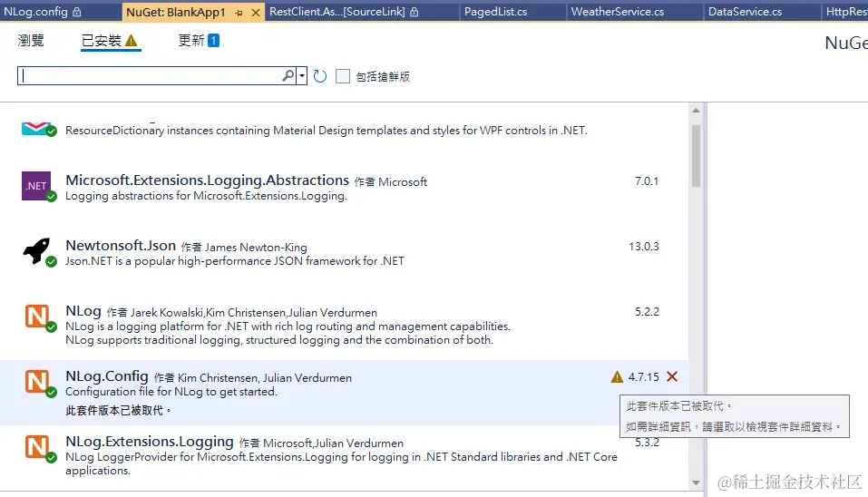
Task: Click the scroll up arrow of package list
Action: 696,111
